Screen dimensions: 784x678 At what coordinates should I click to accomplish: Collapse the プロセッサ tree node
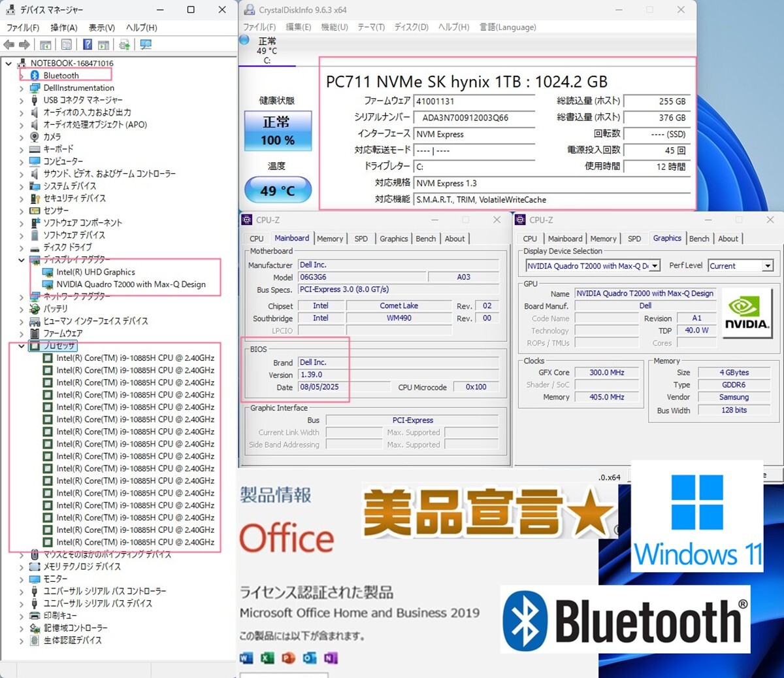pos(22,346)
